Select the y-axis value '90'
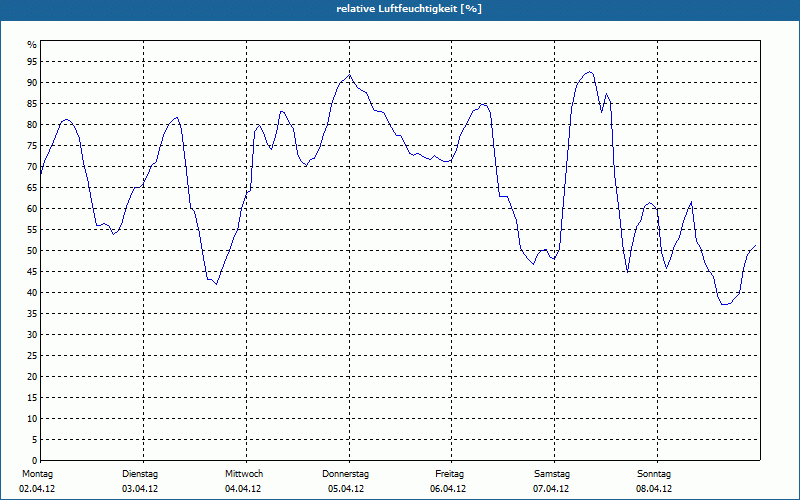Image resolution: width=800 pixels, height=500 pixels. (x=32, y=83)
